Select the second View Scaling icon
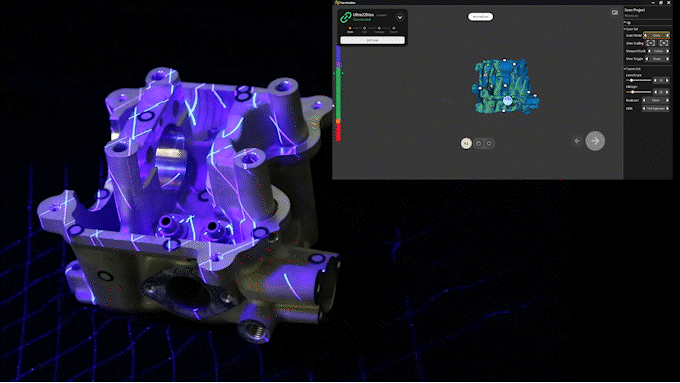Viewport: 680px width, 383px height. pyautogui.click(x=664, y=43)
